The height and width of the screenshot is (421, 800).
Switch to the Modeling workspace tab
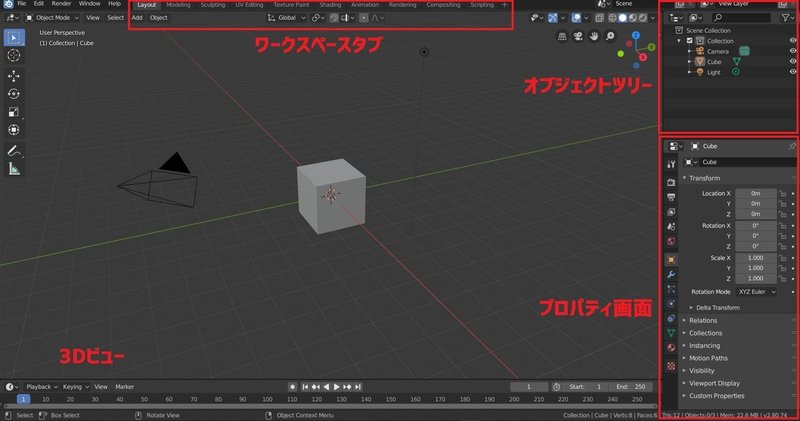coord(178,5)
